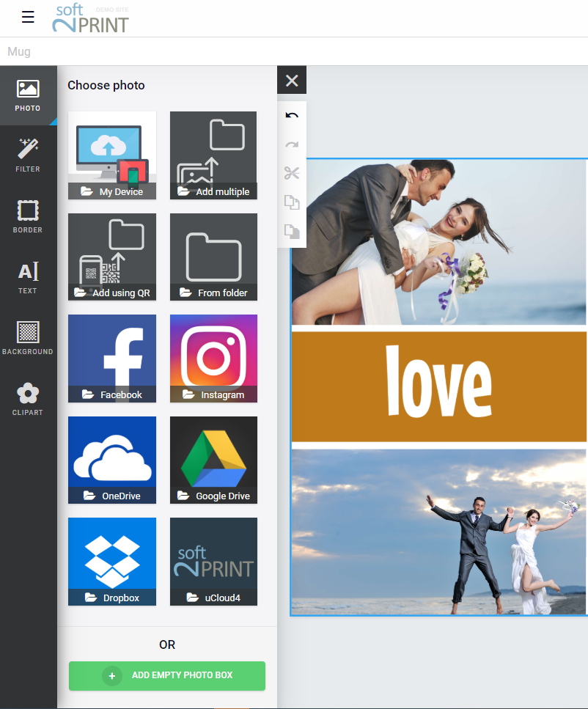Open the hamburger menu
This screenshot has width=588, height=709.
point(28,17)
